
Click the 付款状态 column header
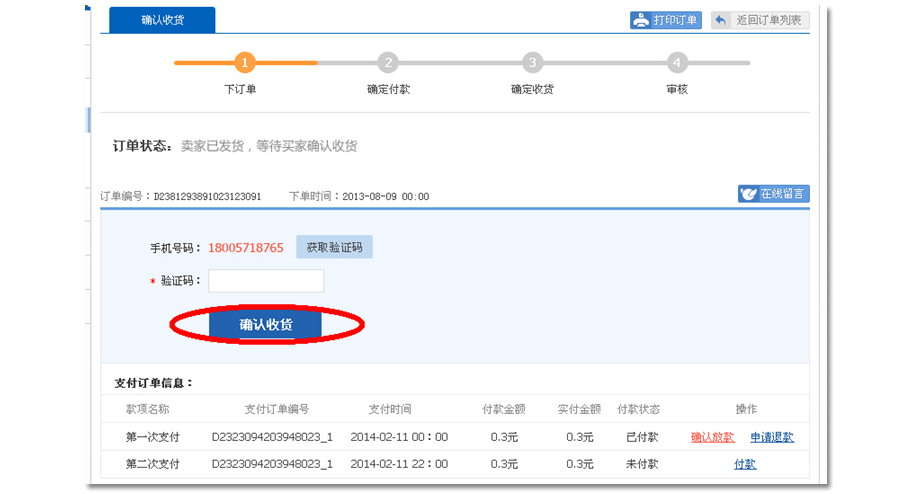tap(638, 409)
